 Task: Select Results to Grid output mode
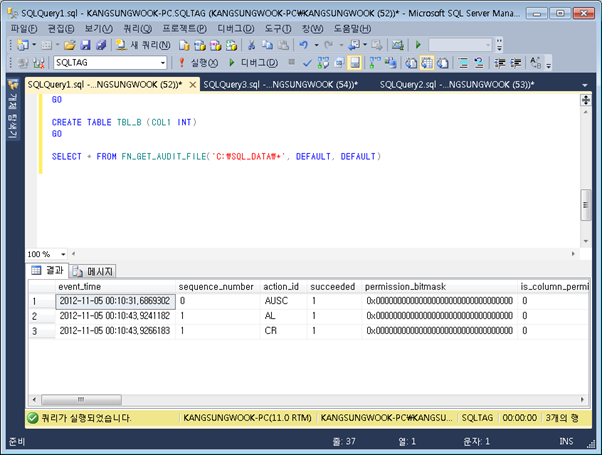(427, 63)
